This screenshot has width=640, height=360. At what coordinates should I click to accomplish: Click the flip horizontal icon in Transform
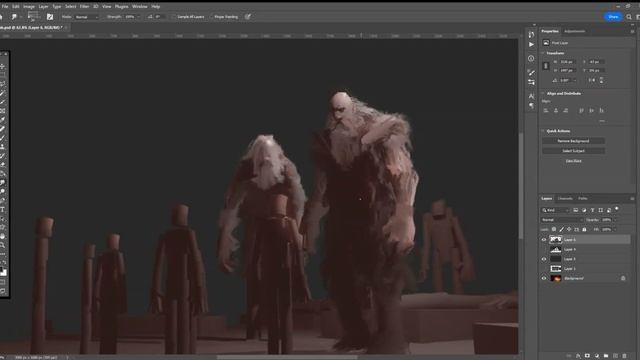(x=591, y=80)
